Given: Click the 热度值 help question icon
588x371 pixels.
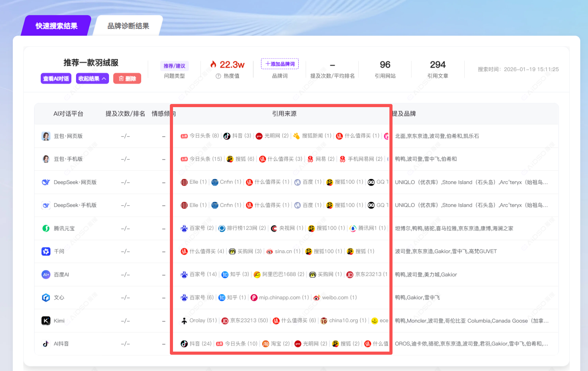Looking at the screenshot, I should [x=218, y=76].
